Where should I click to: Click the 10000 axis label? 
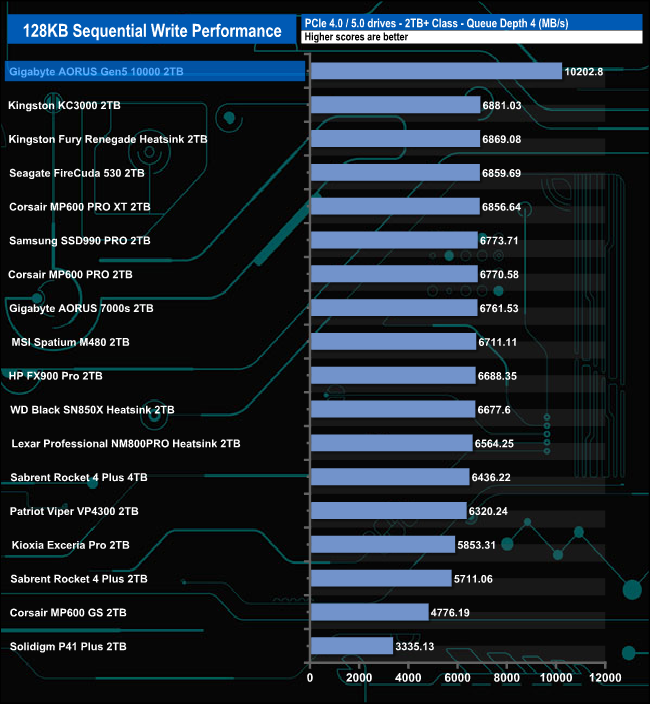pyautogui.click(x=556, y=678)
